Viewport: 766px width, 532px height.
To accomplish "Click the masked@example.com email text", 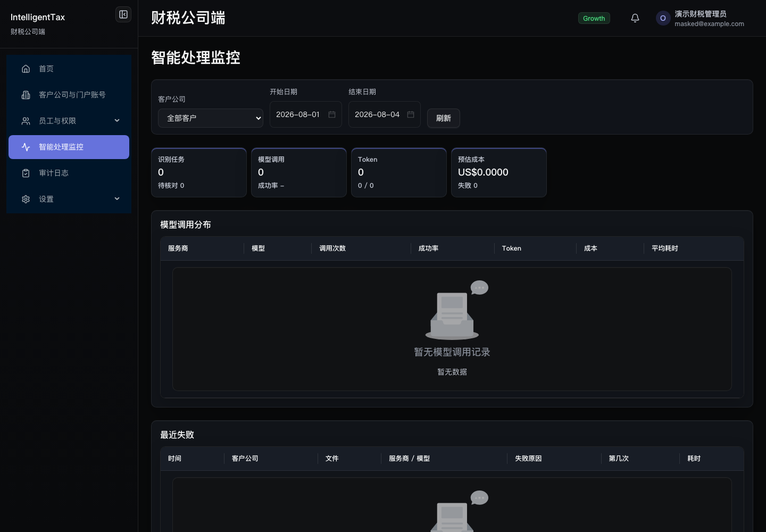I will click(x=709, y=24).
